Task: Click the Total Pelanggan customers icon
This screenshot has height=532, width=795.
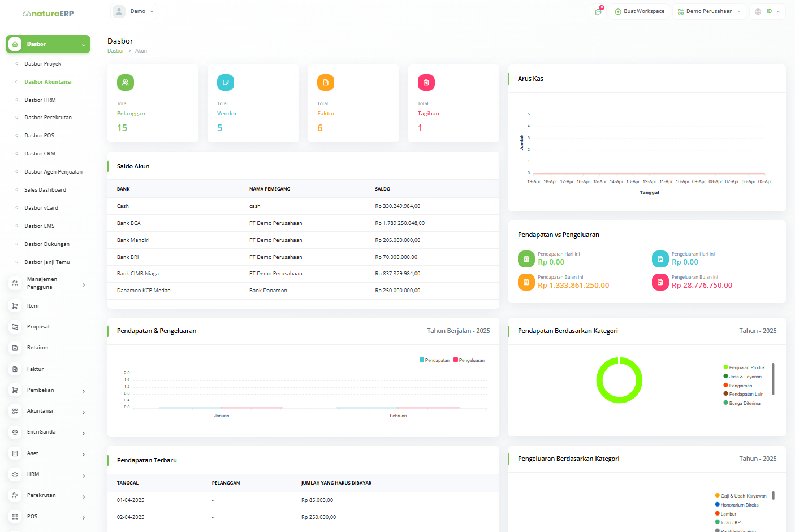Action: click(125, 83)
